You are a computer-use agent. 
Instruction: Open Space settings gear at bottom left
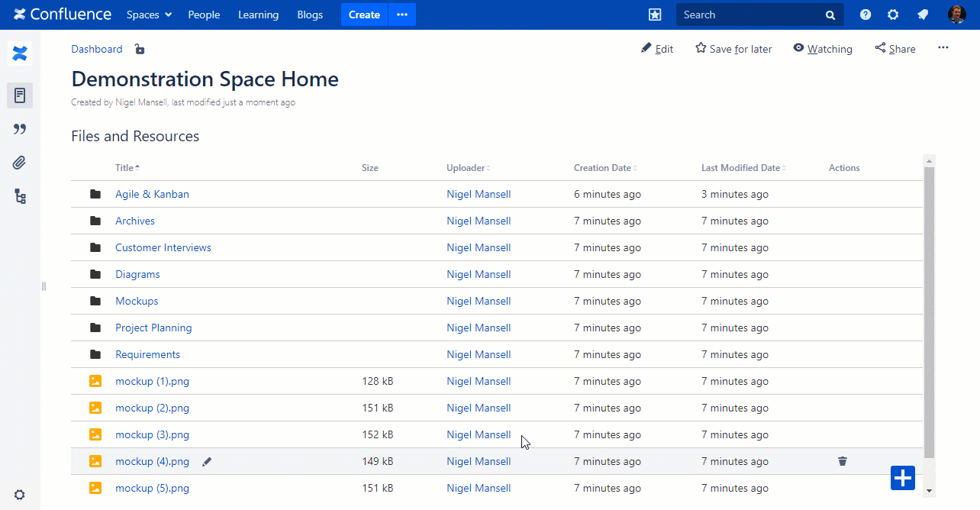[20, 495]
